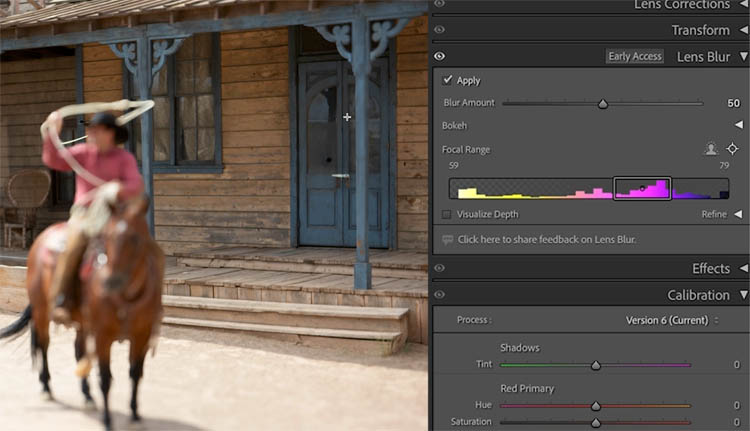The image size is (750, 431).
Task: Click the Refine label
Action: click(714, 214)
